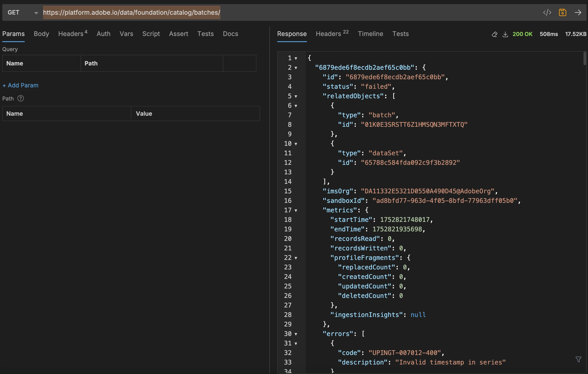
Task: Collapse the errors array at line 30
Action: click(296, 334)
